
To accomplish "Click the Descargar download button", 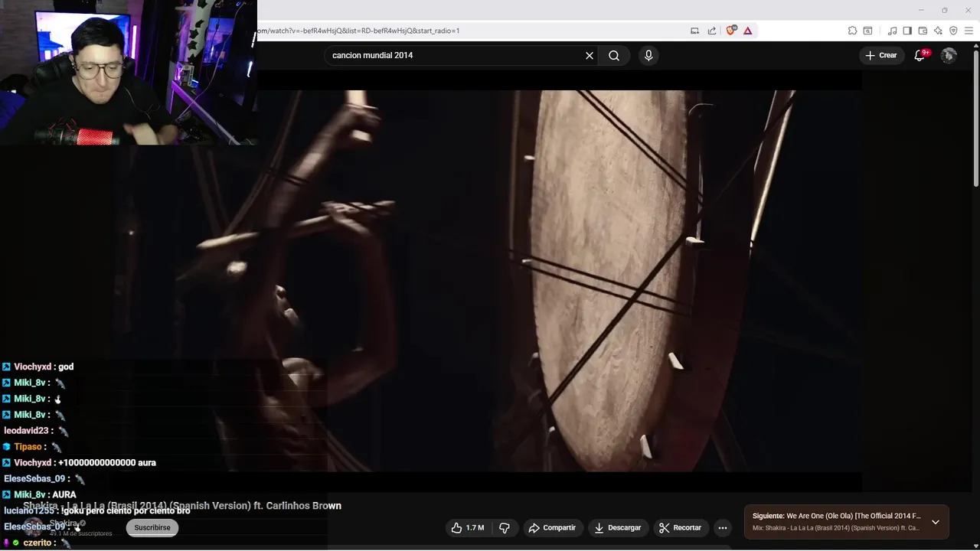I will coord(618,527).
